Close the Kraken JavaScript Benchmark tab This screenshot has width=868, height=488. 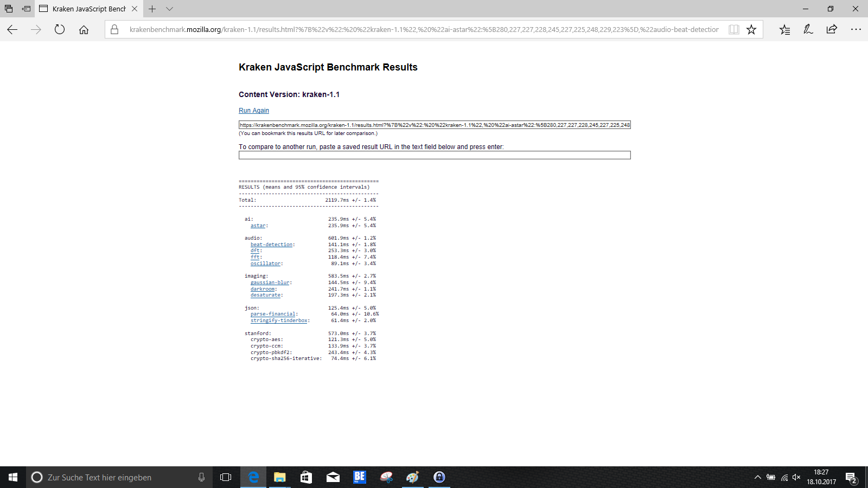point(135,9)
